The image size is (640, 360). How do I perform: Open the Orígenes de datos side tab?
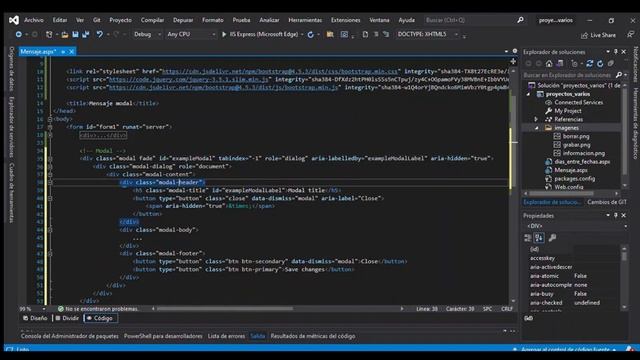[11, 69]
